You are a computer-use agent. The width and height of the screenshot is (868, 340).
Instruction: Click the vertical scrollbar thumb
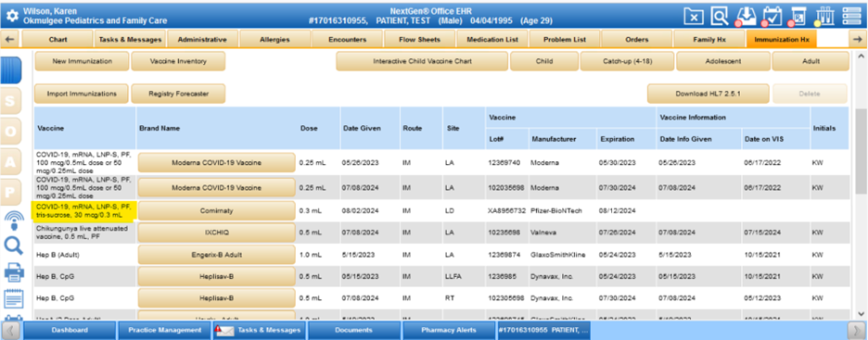tap(861, 151)
